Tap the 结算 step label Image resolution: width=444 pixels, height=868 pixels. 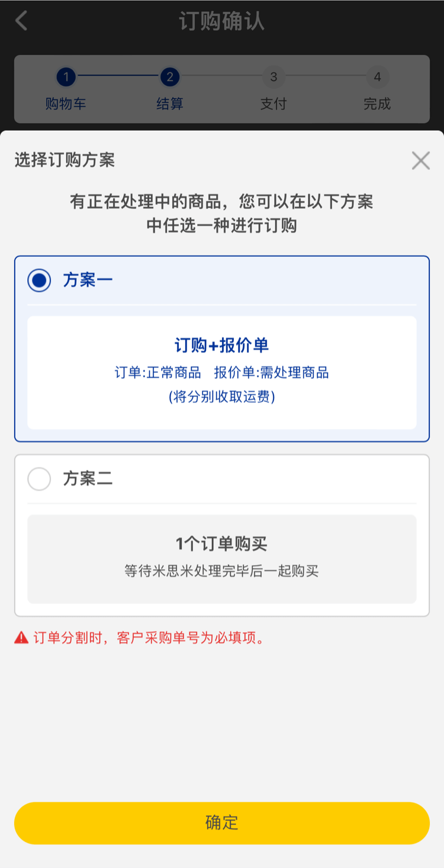tap(169, 104)
